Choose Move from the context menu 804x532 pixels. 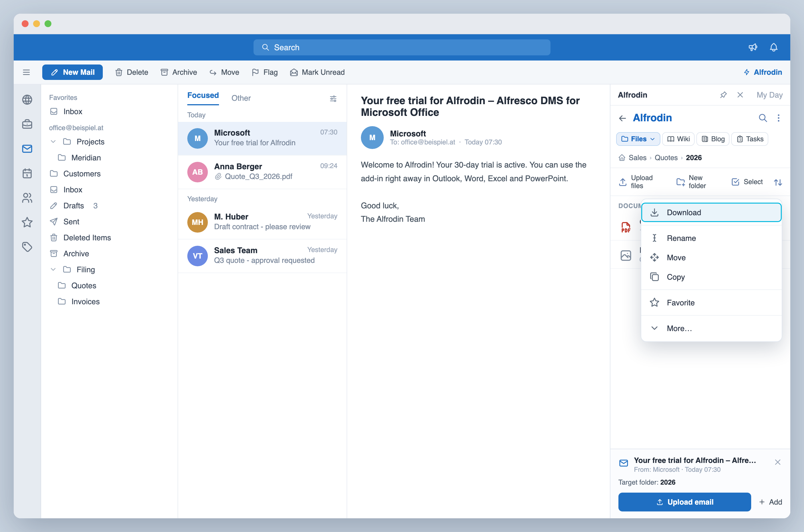click(711, 257)
